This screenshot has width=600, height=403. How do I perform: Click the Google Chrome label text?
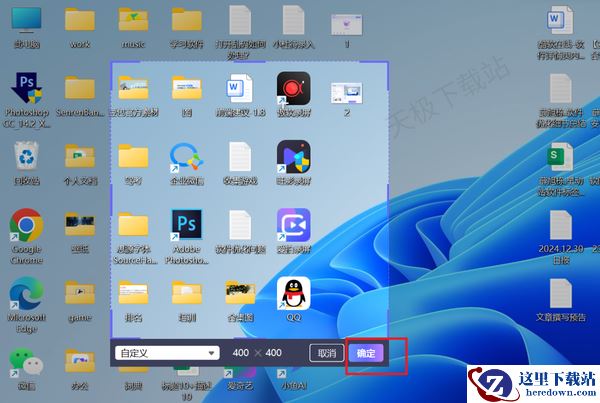(26, 255)
